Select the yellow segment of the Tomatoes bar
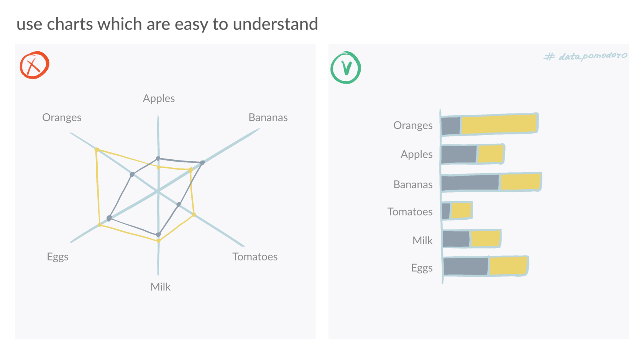This screenshot has width=644, height=355. (461, 211)
